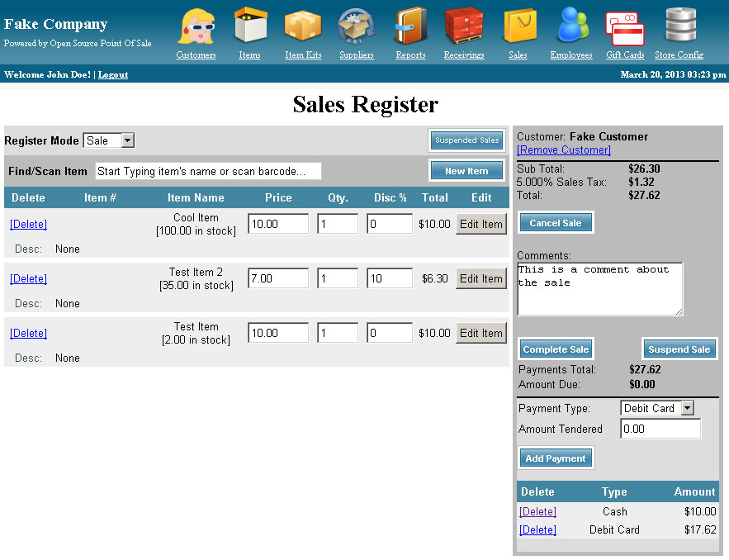Delete the Test Item 2 row
Image resolution: width=729 pixels, height=560 pixels.
tap(28, 278)
